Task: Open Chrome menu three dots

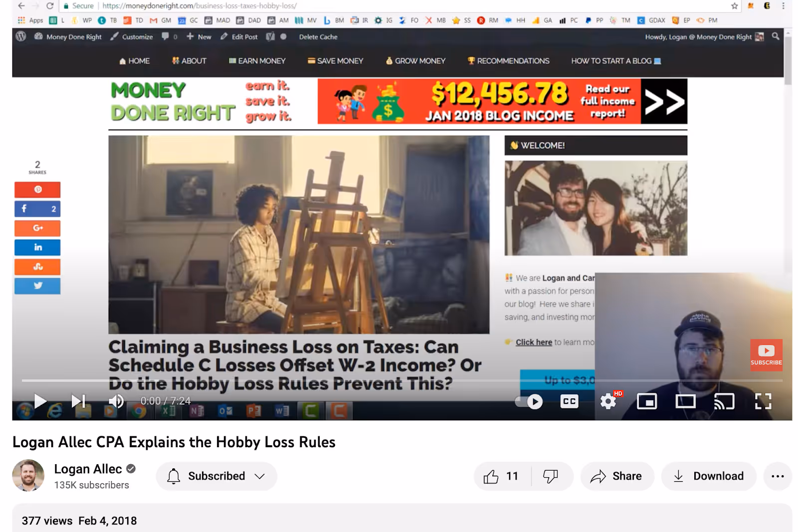Action: tap(783, 6)
